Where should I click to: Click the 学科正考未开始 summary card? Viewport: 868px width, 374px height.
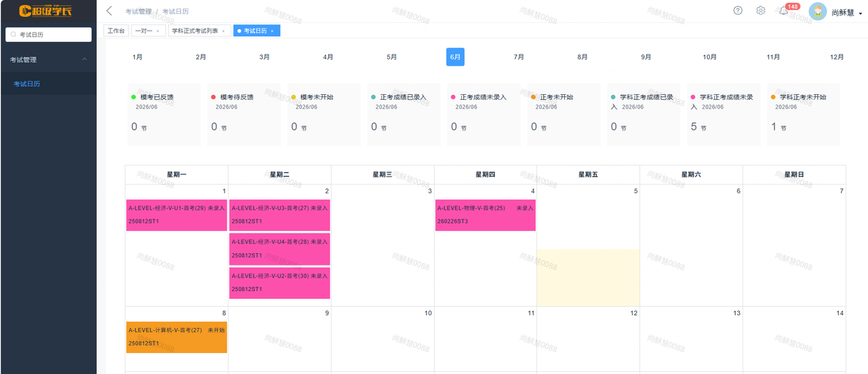tap(804, 115)
